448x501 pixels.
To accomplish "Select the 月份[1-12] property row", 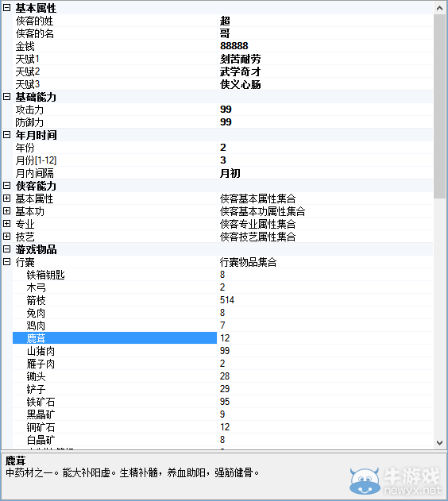I will 222,160.
